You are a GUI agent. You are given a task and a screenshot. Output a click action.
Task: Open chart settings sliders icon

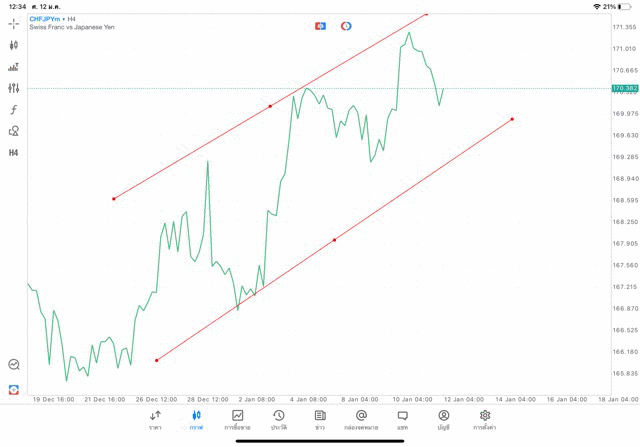(x=14, y=88)
